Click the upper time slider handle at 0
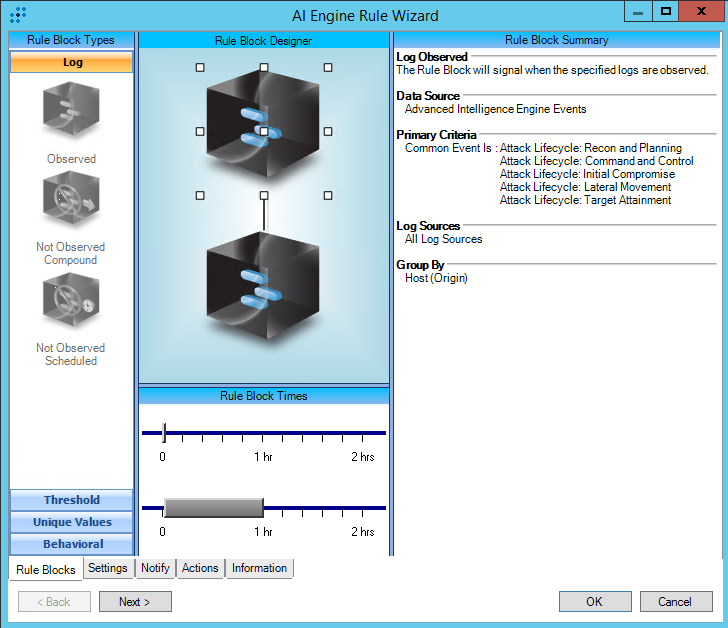This screenshot has height=628, width=728. click(164, 433)
